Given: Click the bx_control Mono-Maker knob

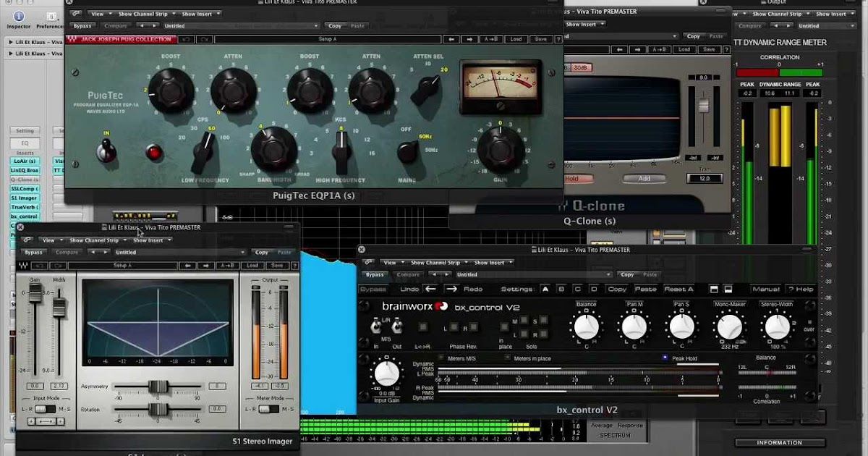Looking at the screenshot, I should 730,326.
